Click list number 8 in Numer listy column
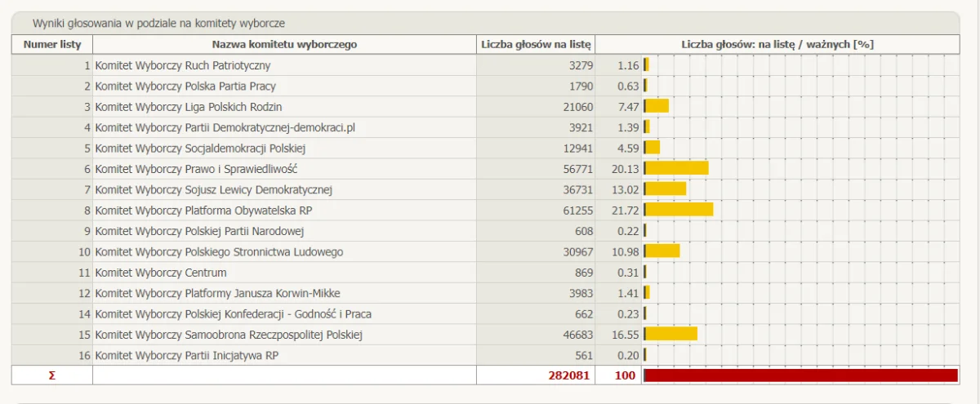The image size is (980, 404). [x=87, y=211]
